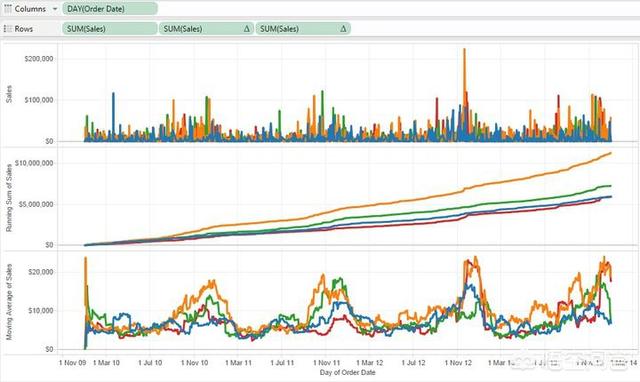The image size is (640, 382).
Task: Click delta icon on middle SUM(Sales) pill
Action: click(x=247, y=29)
